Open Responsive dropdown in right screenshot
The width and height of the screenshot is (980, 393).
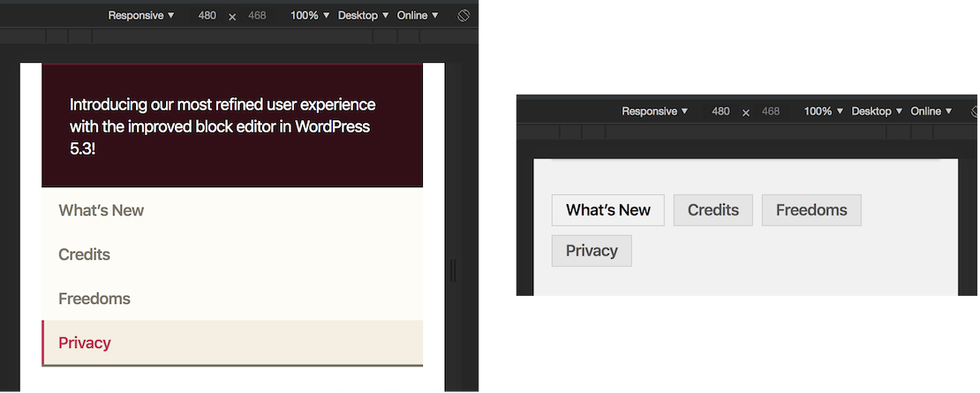[655, 111]
